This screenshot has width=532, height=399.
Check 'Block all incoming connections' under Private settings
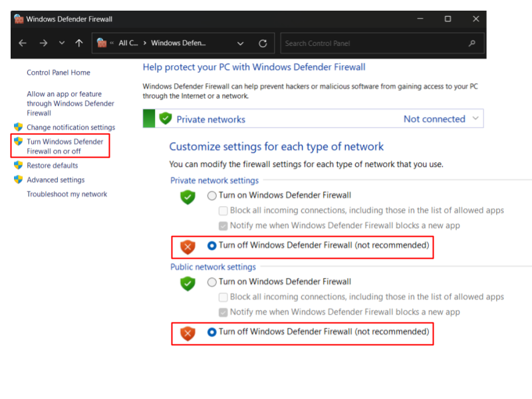pos(223,211)
